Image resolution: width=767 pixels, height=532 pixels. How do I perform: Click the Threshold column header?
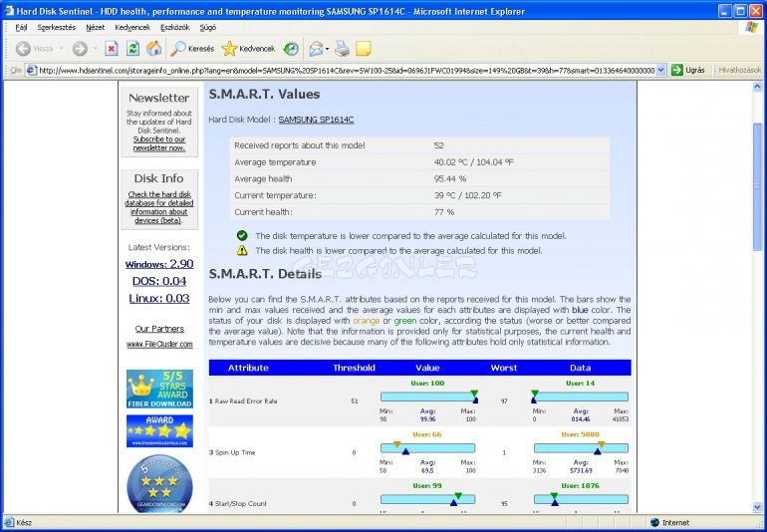[354, 368]
